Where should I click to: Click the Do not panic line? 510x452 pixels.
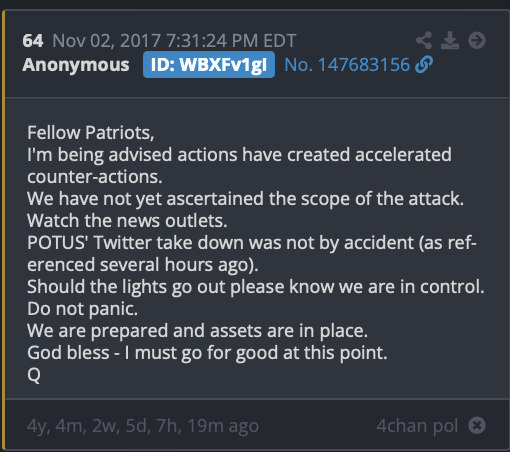pyautogui.click(x=83, y=309)
